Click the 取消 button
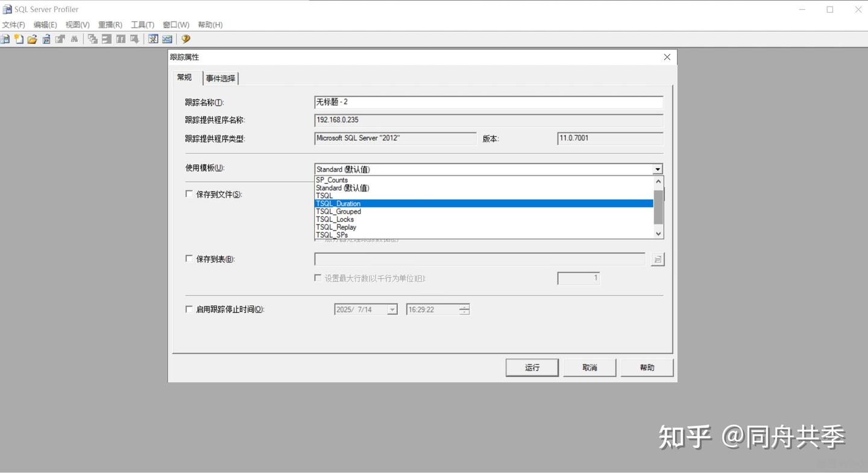868x473 pixels. point(590,367)
